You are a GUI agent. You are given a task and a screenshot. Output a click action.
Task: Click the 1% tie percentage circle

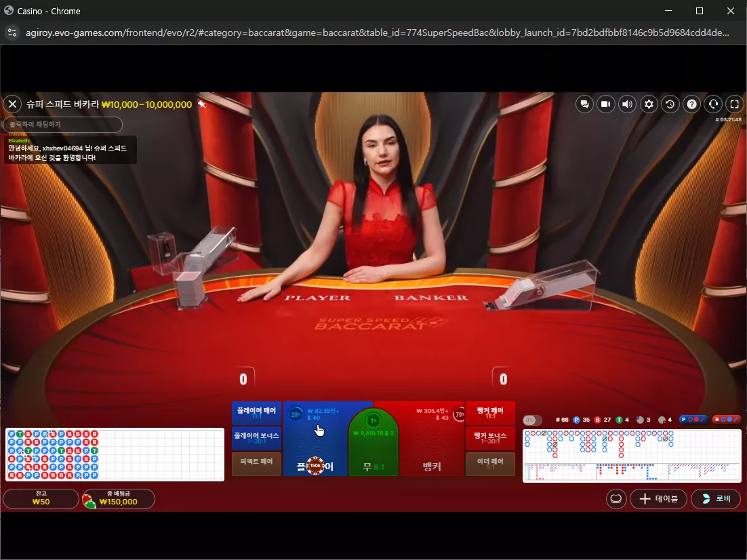[x=373, y=420]
